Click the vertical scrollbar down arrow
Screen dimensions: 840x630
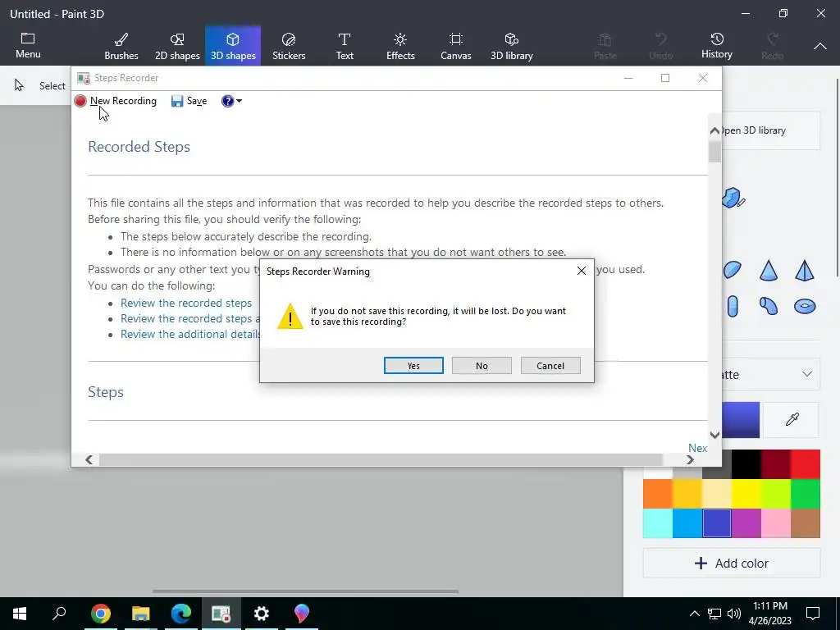[x=714, y=435]
